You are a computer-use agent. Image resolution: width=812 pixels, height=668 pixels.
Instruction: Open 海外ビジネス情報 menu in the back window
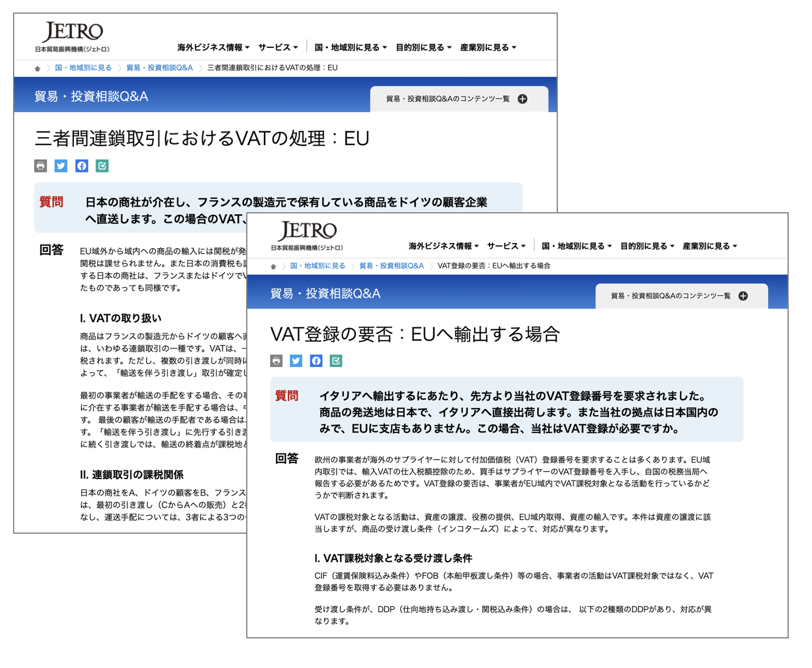213,48
